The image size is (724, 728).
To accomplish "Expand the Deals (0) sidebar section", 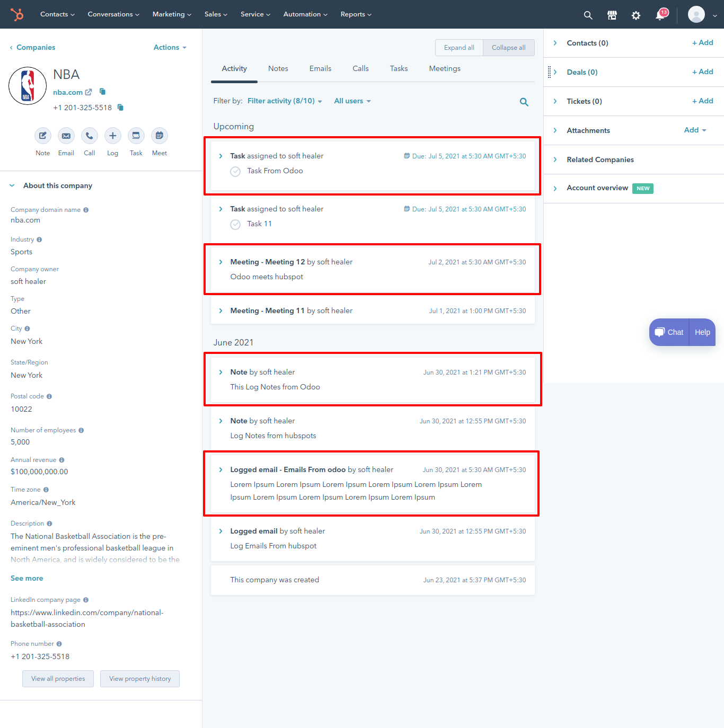I will [x=555, y=73].
